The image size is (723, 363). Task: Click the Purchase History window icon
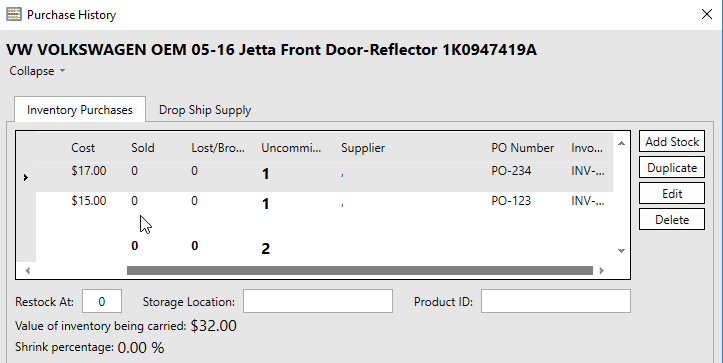[x=14, y=14]
